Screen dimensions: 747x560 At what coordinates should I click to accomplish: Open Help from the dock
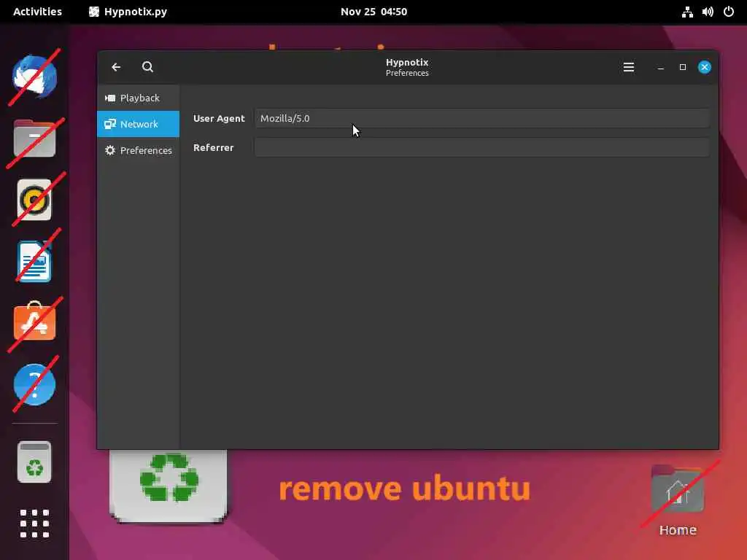coord(34,384)
